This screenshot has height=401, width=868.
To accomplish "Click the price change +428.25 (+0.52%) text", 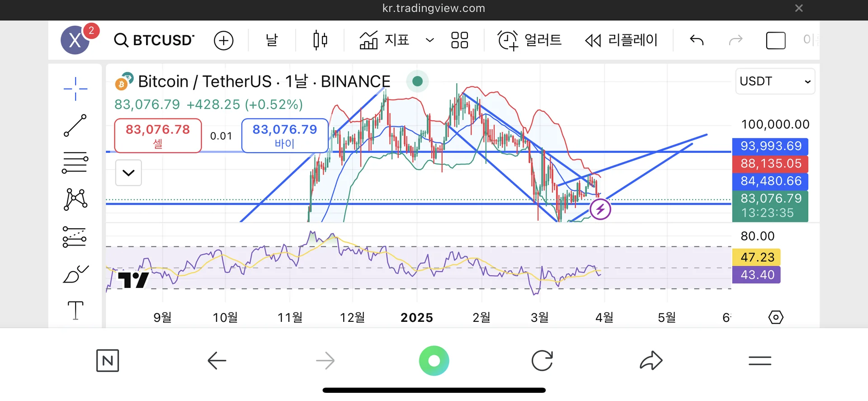I will [245, 104].
